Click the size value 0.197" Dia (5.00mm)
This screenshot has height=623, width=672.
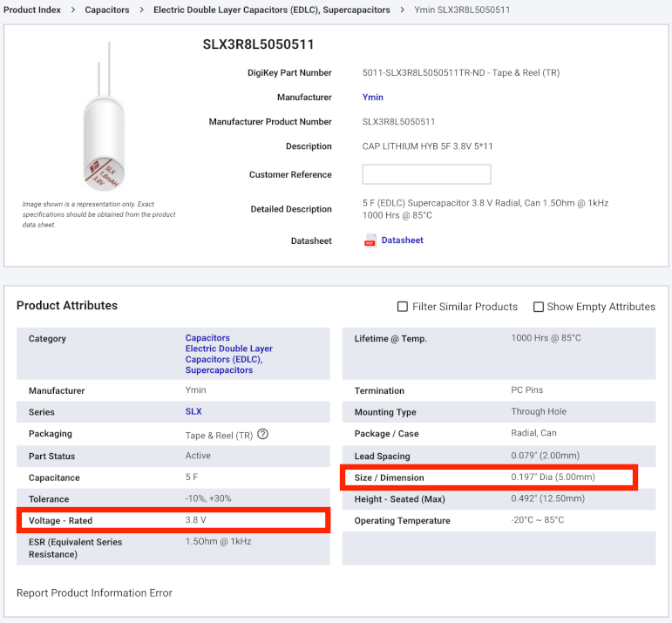[553, 477]
